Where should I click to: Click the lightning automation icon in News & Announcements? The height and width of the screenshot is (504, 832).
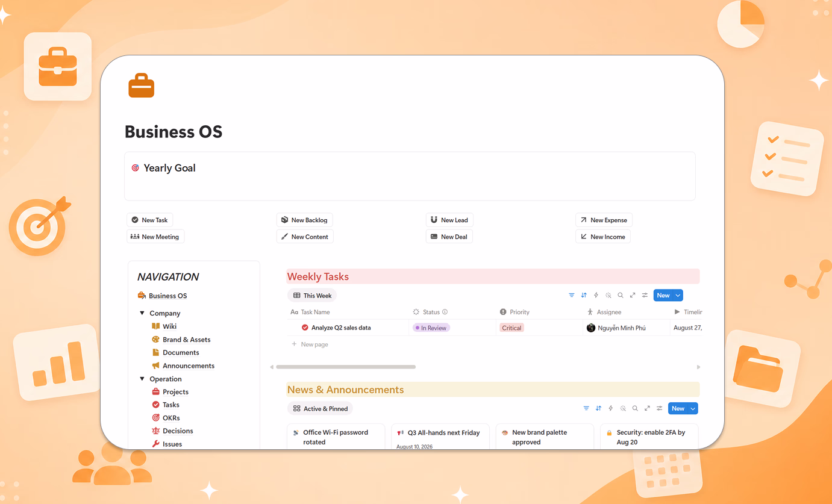click(610, 408)
